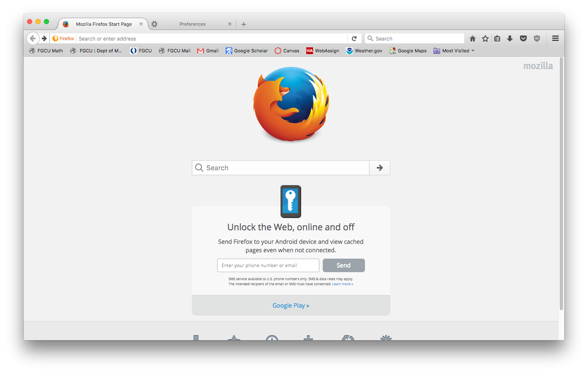588x374 pixels.
Task: Switch to the Preferences tab
Action: click(x=193, y=24)
